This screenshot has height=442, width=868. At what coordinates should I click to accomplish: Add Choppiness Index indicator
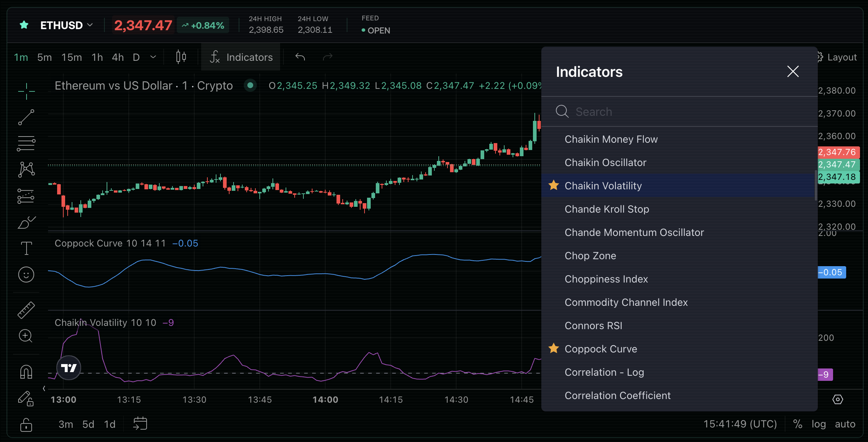pyautogui.click(x=680, y=279)
